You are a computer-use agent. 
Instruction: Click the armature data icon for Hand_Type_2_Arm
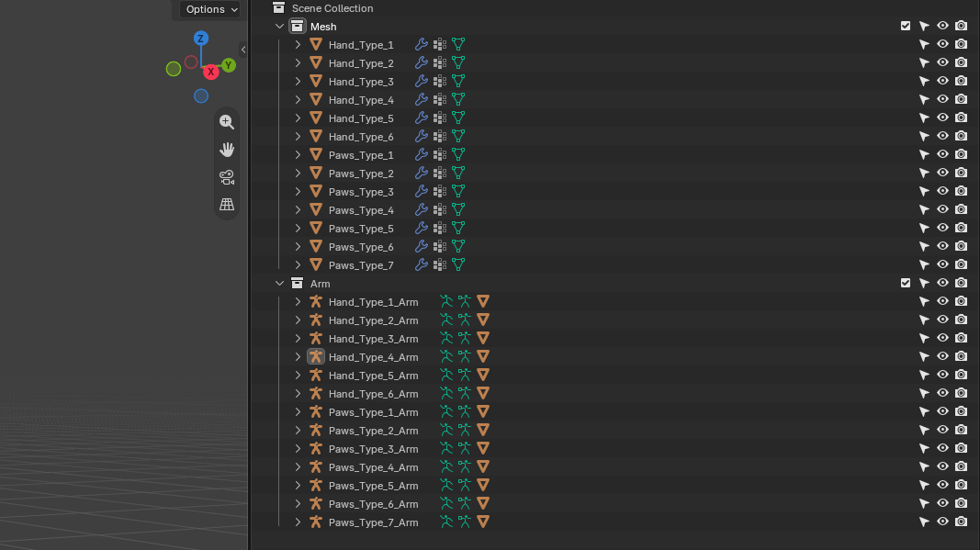tap(465, 320)
